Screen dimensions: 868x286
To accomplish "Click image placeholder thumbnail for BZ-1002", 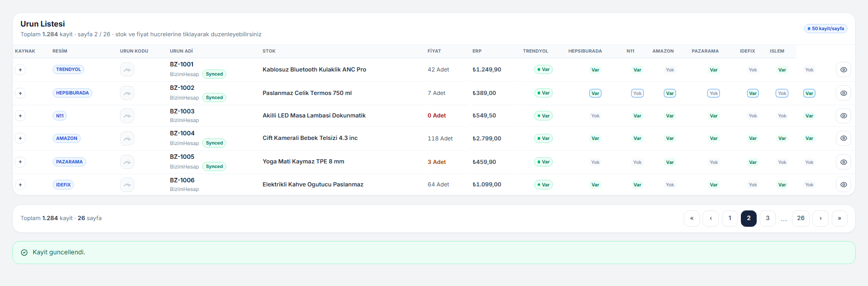I will point(127,93).
